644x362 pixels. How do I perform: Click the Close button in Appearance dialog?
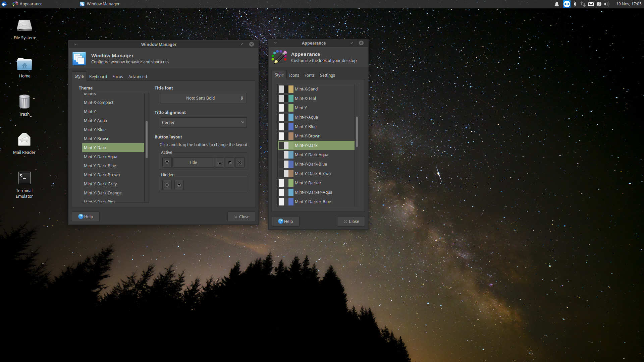tap(351, 221)
